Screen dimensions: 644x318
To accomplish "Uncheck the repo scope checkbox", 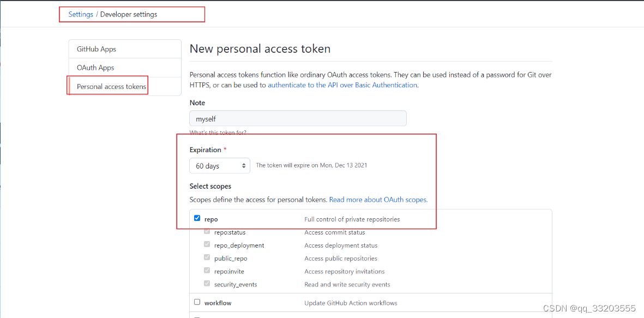I will pos(197,218).
